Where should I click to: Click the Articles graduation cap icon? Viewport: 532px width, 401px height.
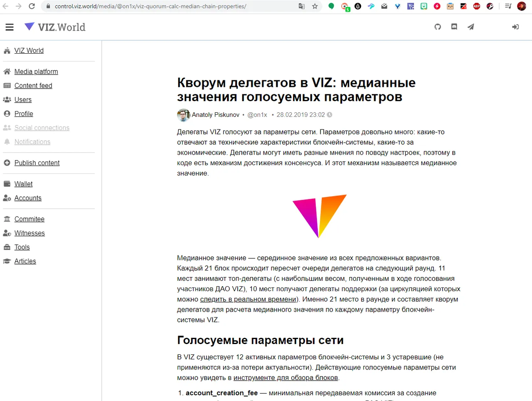coord(7,261)
